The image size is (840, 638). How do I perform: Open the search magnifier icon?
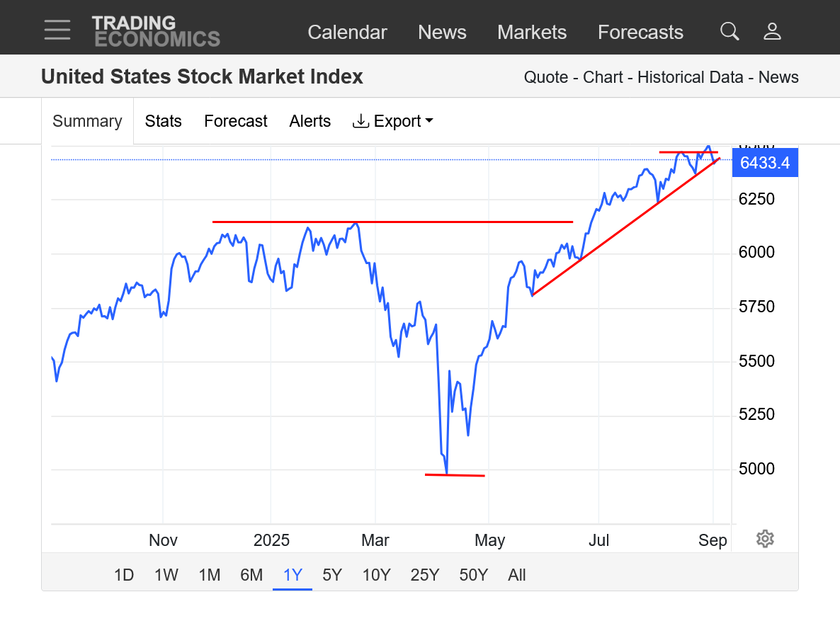pyautogui.click(x=730, y=31)
